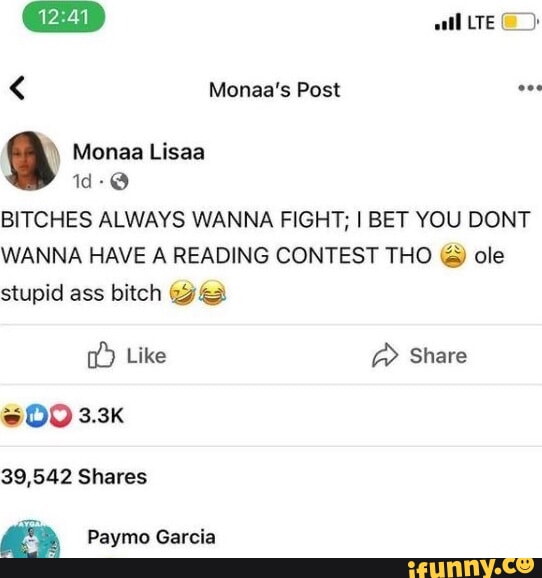542x578 pixels.
Task: Tap the Share label text
Action: coord(438,356)
